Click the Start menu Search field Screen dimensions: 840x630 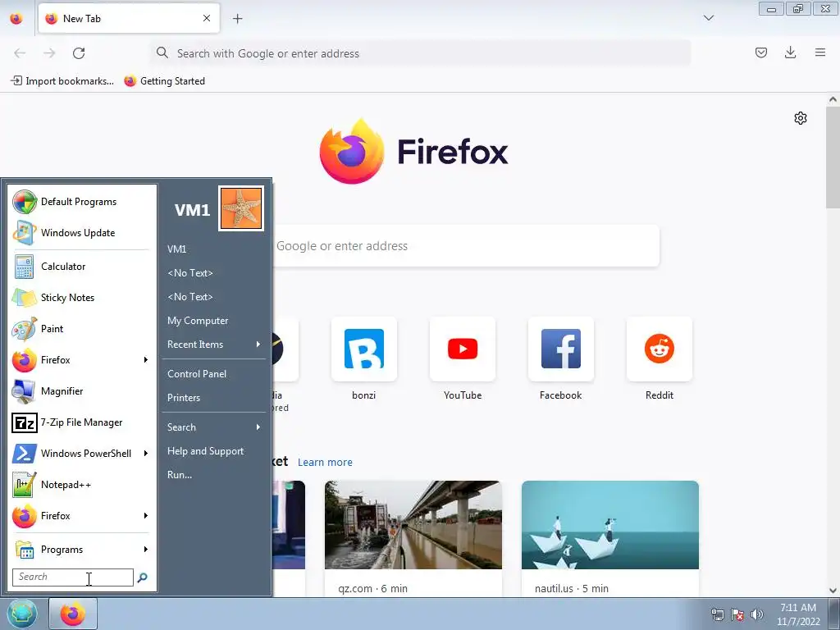73,577
